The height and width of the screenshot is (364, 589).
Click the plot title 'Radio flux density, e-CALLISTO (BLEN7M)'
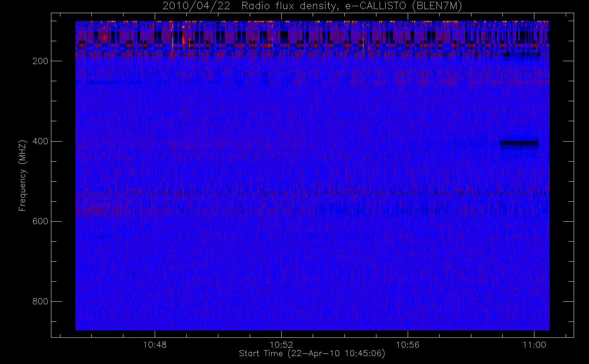(x=352, y=6)
